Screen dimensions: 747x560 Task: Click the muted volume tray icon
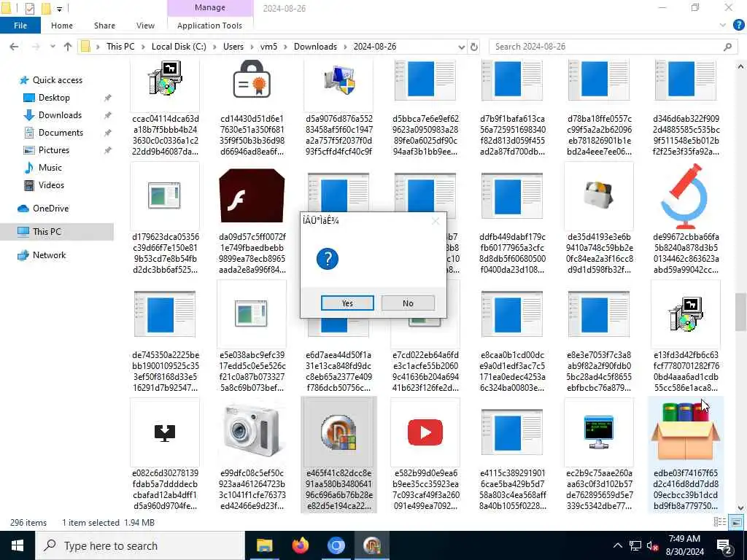click(x=653, y=545)
